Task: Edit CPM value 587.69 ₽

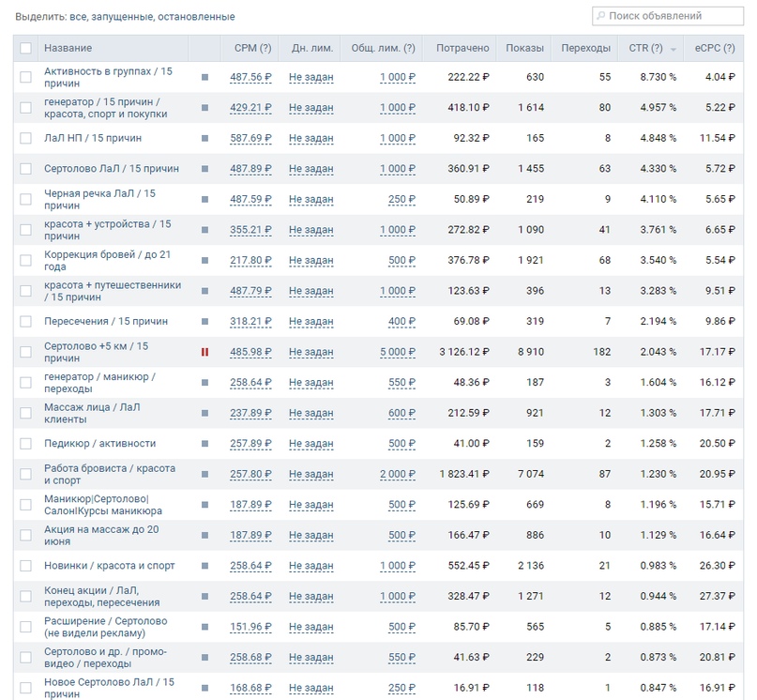Action: coord(250,138)
